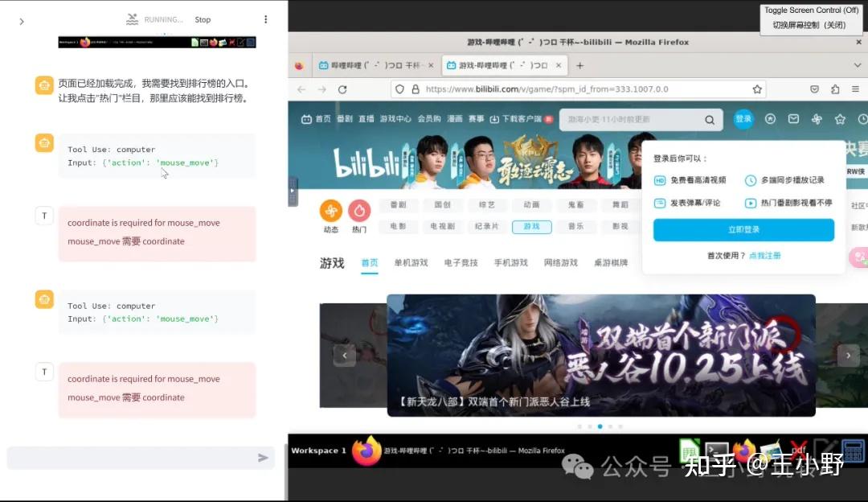Select the 纪录片 category chip
This screenshot has height=502, width=868.
(486, 227)
